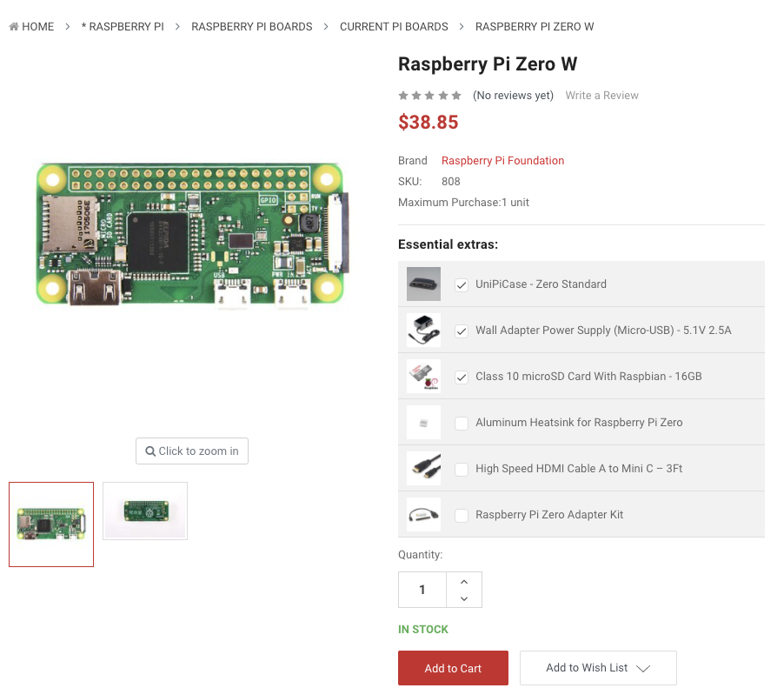Click the Raspberry Pi Zero Adapter Kit label

click(x=549, y=514)
